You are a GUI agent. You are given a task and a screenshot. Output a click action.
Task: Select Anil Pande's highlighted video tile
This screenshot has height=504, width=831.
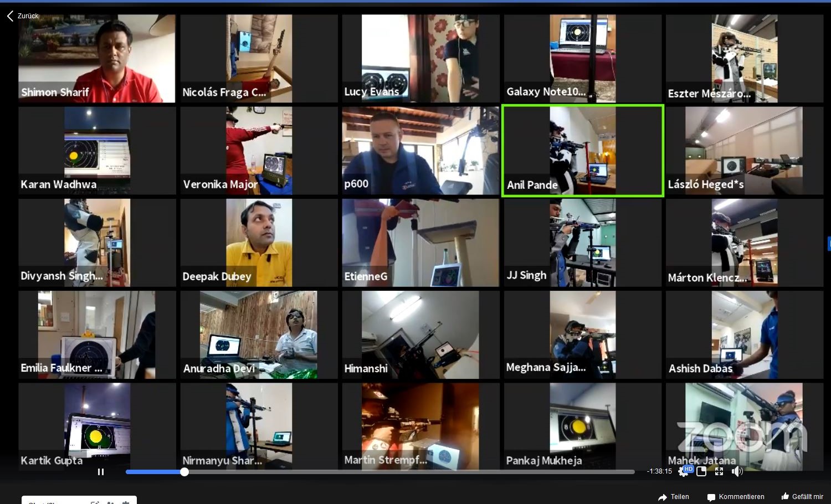coord(582,150)
